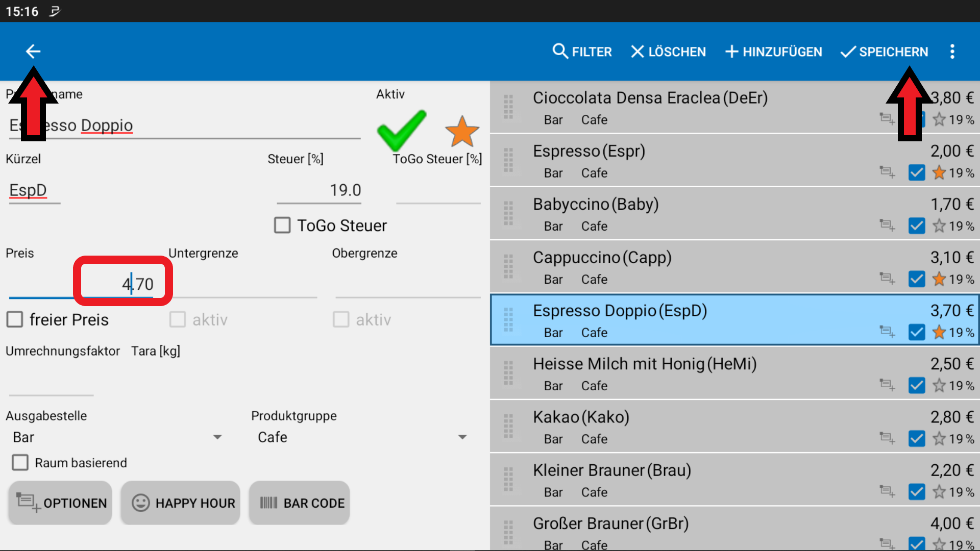The width and height of the screenshot is (980, 551).
Task: Star the Kakao (Kako) product
Action: pyautogui.click(x=939, y=439)
